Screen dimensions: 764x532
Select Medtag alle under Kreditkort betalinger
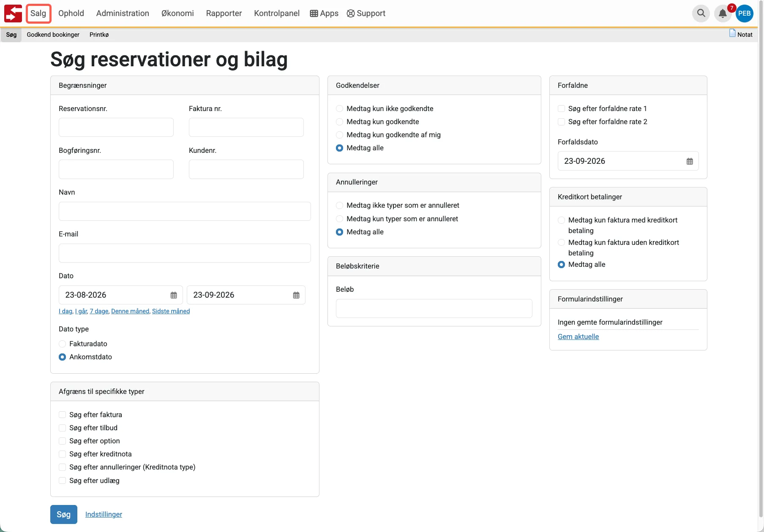pyautogui.click(x=561, y=265)
